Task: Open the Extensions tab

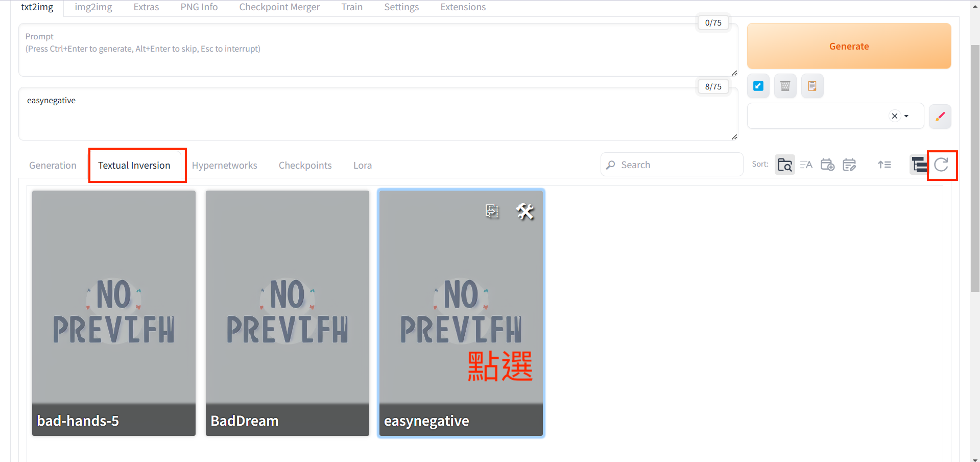Action: [463, 7]
